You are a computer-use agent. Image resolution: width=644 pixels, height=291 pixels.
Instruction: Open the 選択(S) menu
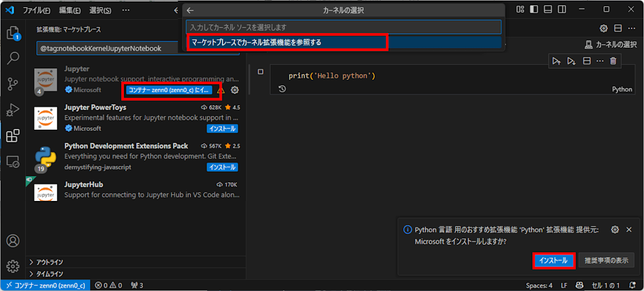point(100,10)
